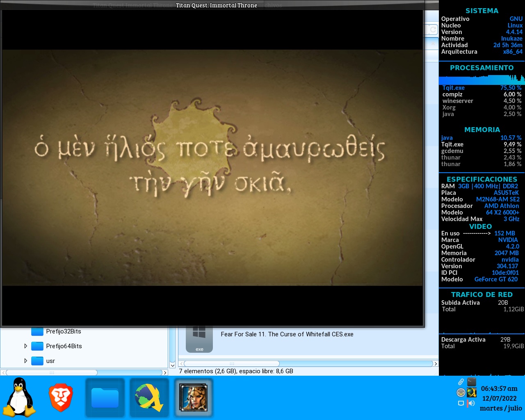
Task: Click compiz in the PROCESAMIENTO list
Action: coord(452,94)
